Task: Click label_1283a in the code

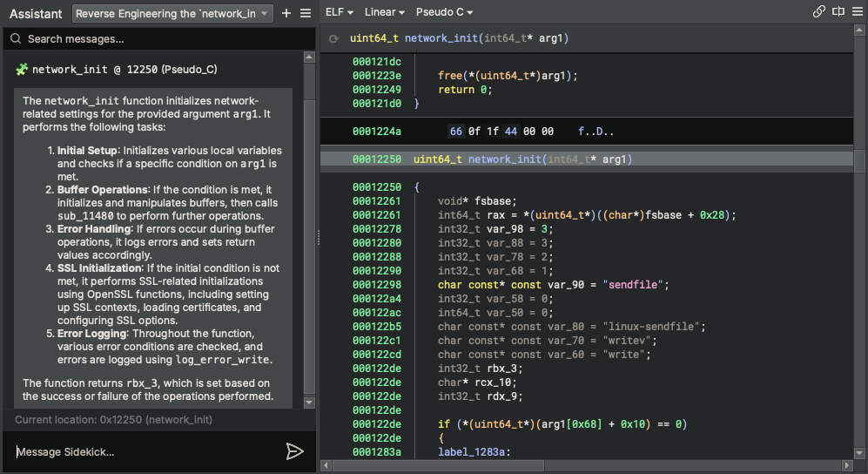Action: click(x=471, y=452)
